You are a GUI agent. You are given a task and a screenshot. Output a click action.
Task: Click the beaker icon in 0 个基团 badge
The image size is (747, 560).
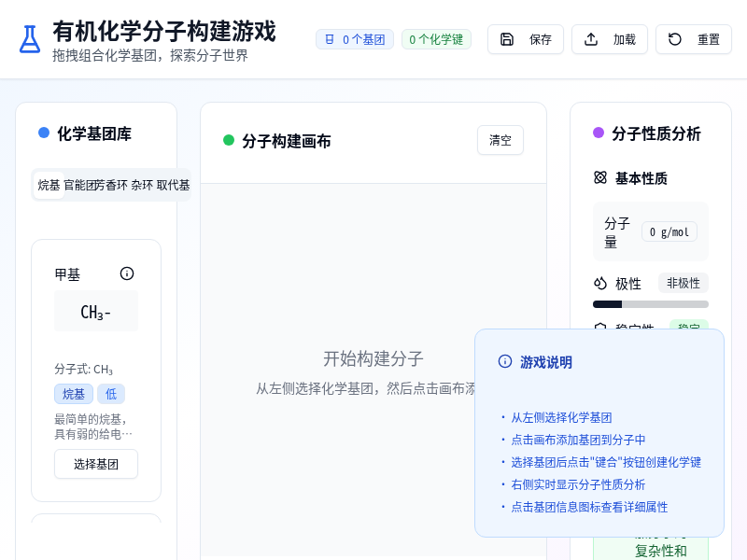click(330, 39)
